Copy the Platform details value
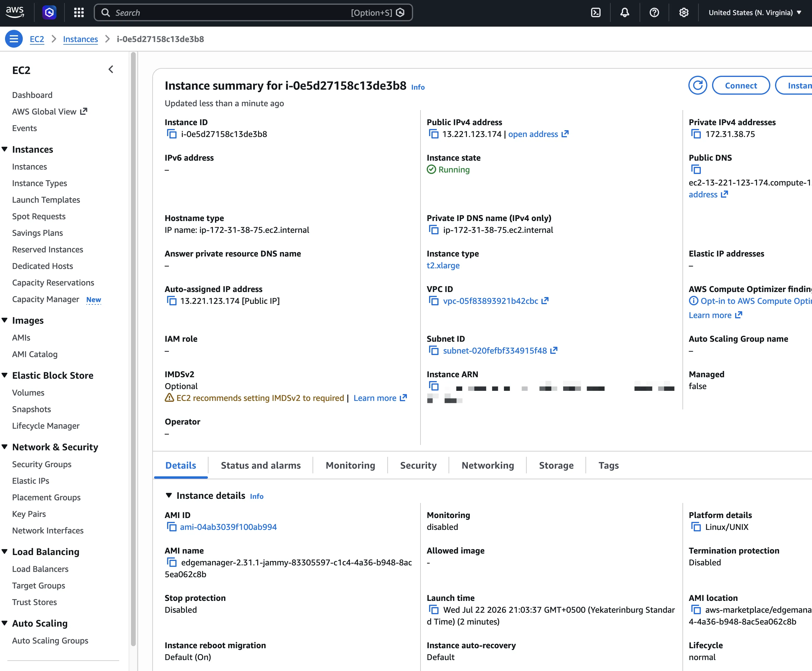 [x=696, y=527]
